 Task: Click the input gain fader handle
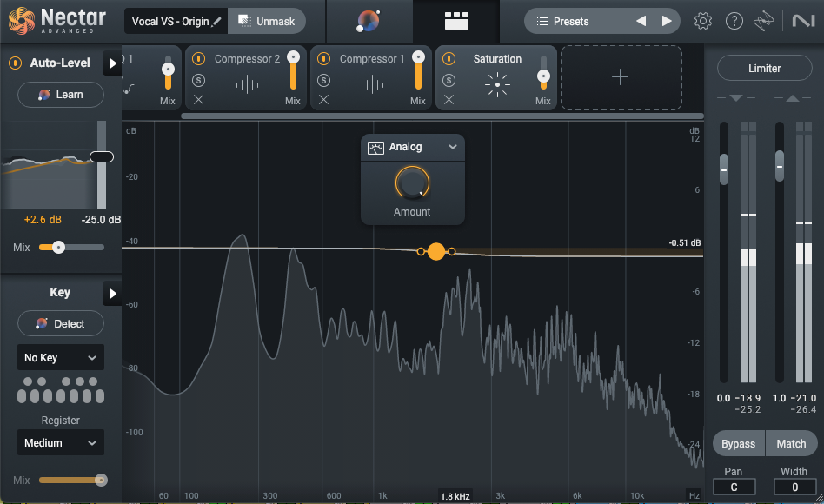tap(724, 169)
